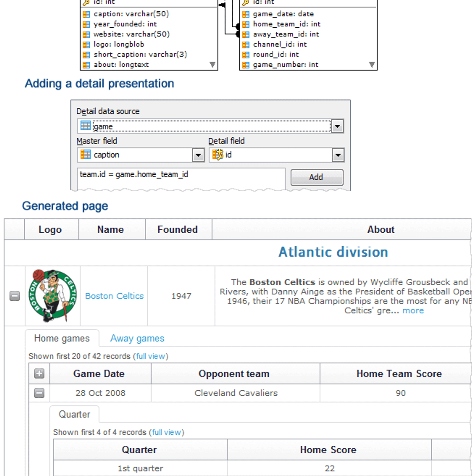Click the 1st quarter cell
Viewport: 476px width, 476px height.
click(x=140, y=468)
